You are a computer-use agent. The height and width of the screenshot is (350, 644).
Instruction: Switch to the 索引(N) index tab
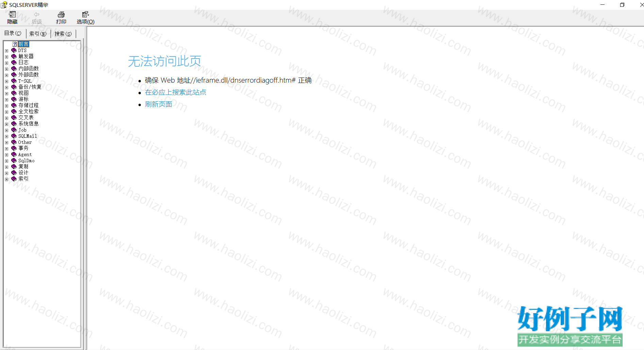[38, 34]
